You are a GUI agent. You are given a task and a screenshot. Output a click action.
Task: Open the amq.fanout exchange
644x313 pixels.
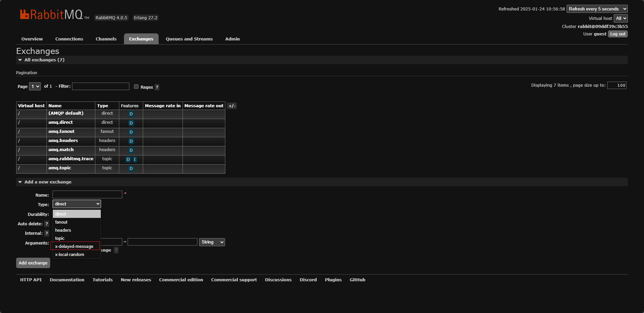click(x=61, y=132)
